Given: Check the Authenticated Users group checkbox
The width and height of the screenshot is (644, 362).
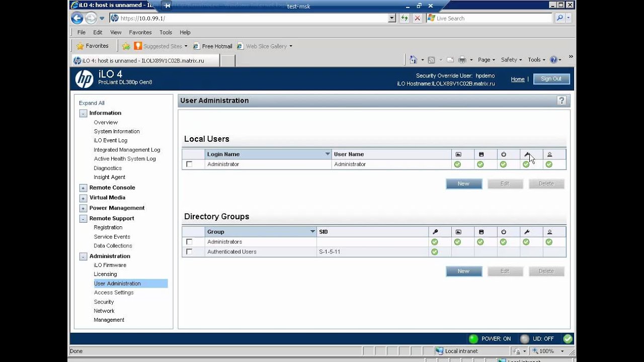Looking at the screenshot, I should [x=189, y=252].
